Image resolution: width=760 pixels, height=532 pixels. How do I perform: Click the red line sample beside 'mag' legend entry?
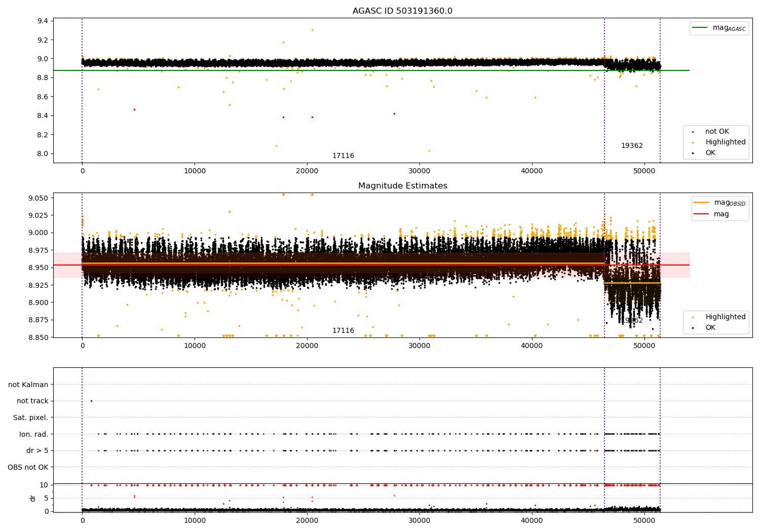[701, 214]
